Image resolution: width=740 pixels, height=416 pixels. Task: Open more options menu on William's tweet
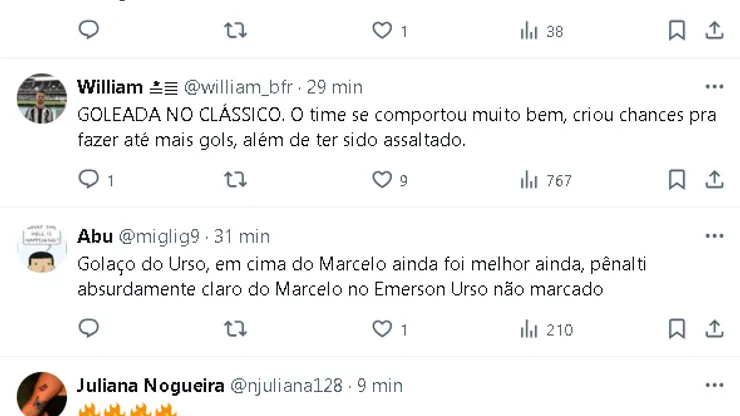[x=714, y=87]
